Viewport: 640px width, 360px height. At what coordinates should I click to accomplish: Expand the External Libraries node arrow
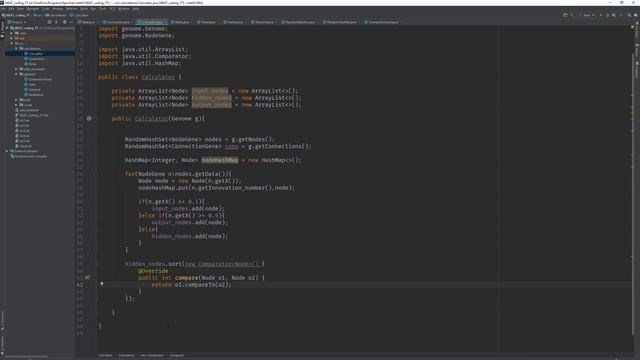click(7, 151)
